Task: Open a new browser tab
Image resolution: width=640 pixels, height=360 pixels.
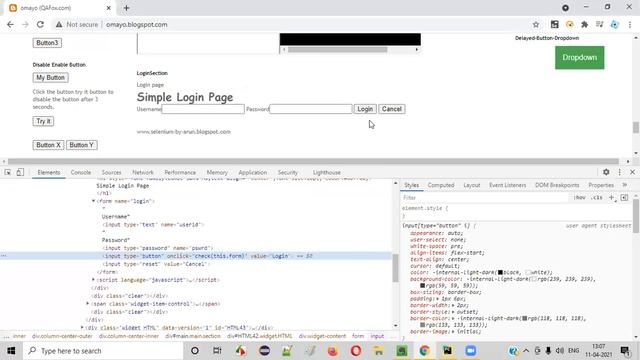Action: pos(127,8)
